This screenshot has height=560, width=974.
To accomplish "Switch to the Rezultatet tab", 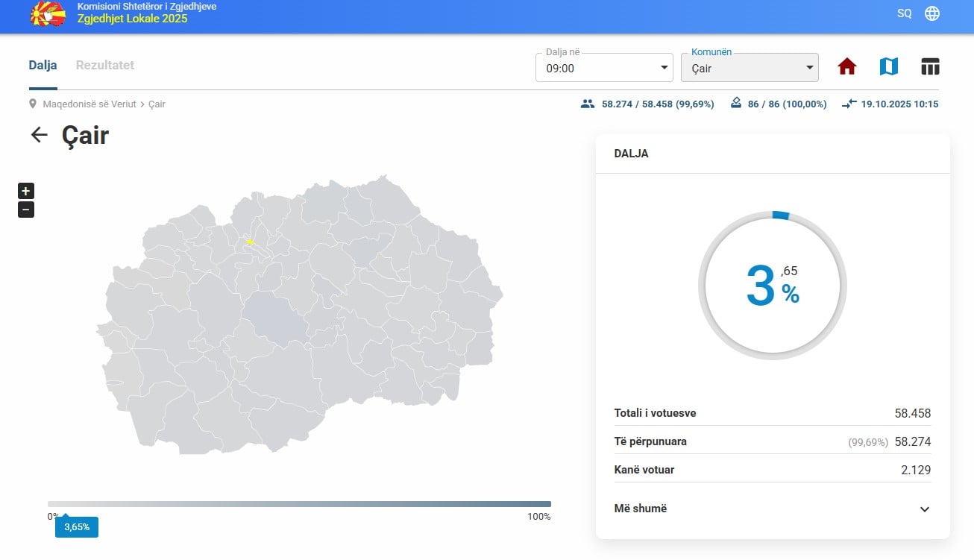I will click(x=105, y=65).
